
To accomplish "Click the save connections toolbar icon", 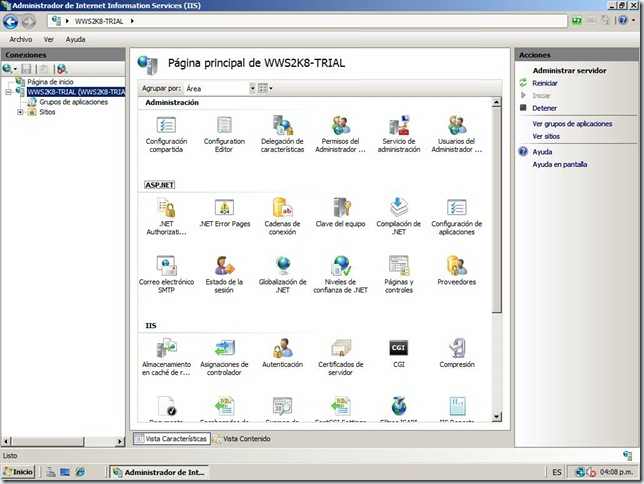I will 26,69.
